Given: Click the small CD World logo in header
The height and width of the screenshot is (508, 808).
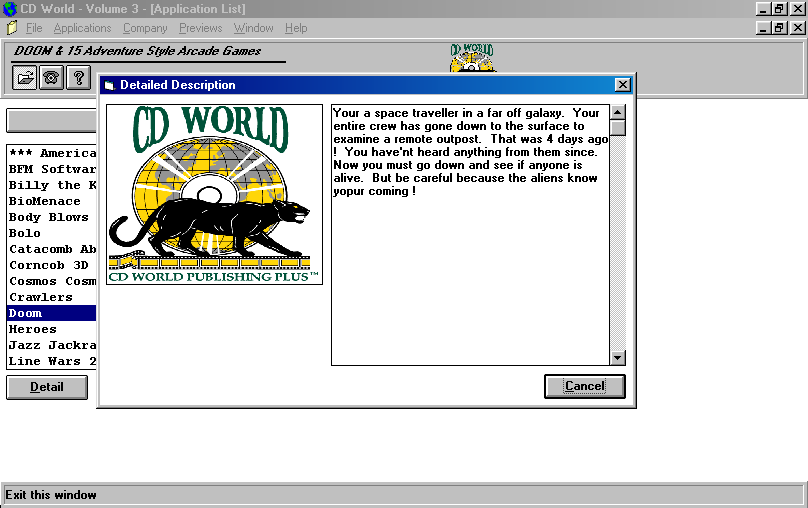Looking at the screenshot, I should (x=471, y=56).
